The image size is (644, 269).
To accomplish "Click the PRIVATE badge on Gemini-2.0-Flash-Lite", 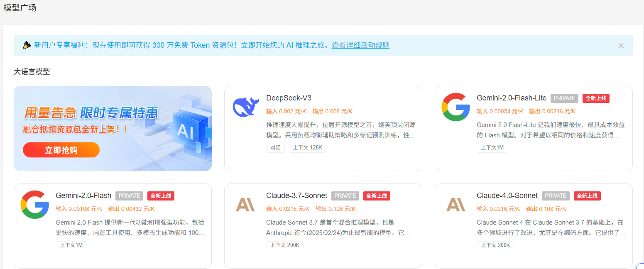I will tap(564, 98).
